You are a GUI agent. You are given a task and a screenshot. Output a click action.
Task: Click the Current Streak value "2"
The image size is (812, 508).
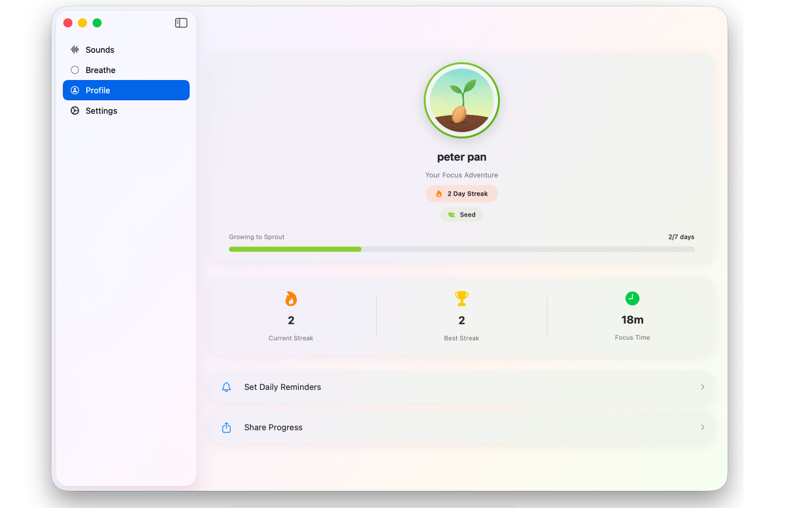(291, 320)
